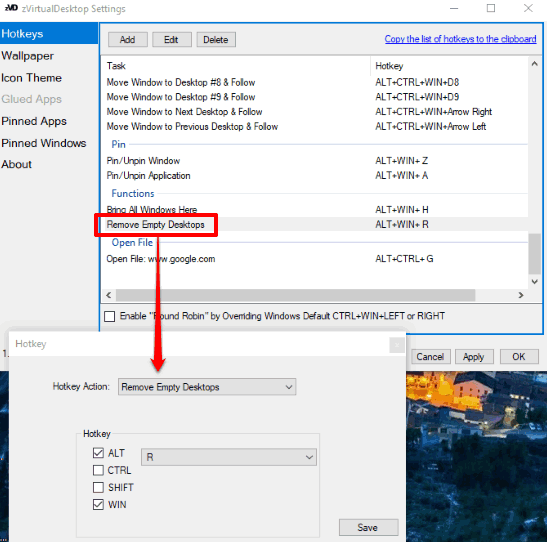This screenshot has height=542, width=547.
Task: Toggle the WIN modifier checkbox
Action: tap(98, 504)
